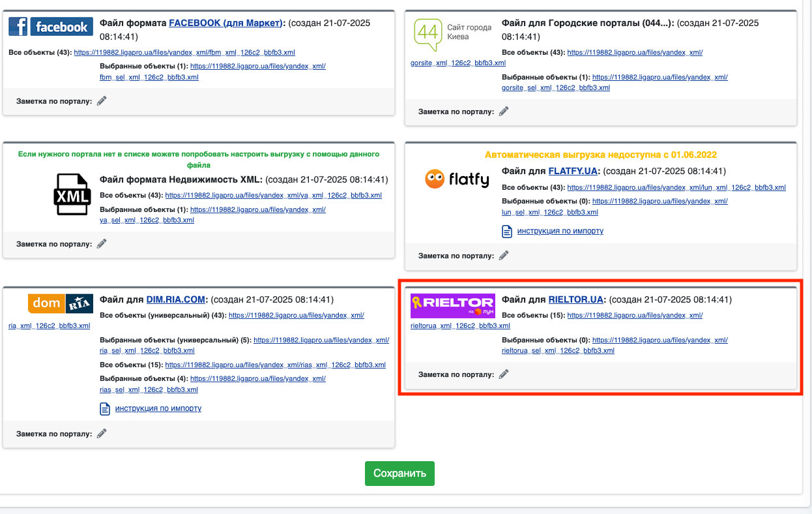The image size is (812, 514).
Task: Click the Flatfy document instruction icon
Action: (507, 231)
